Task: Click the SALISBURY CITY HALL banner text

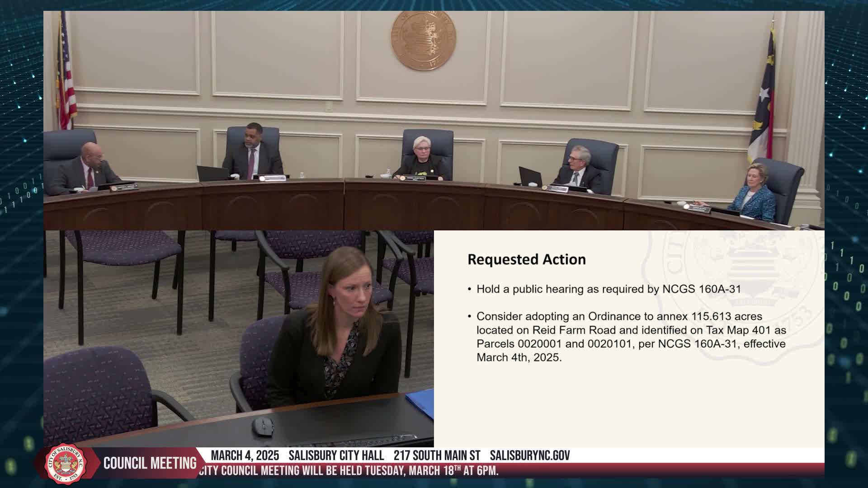Action: point(336,455)
